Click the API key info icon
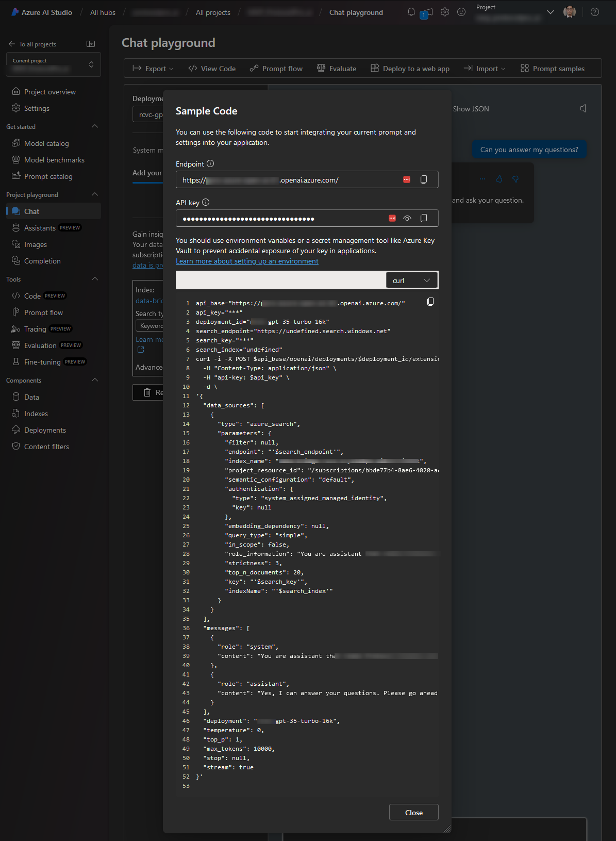The height and width of the screenshot is (841, 616). 206,202
